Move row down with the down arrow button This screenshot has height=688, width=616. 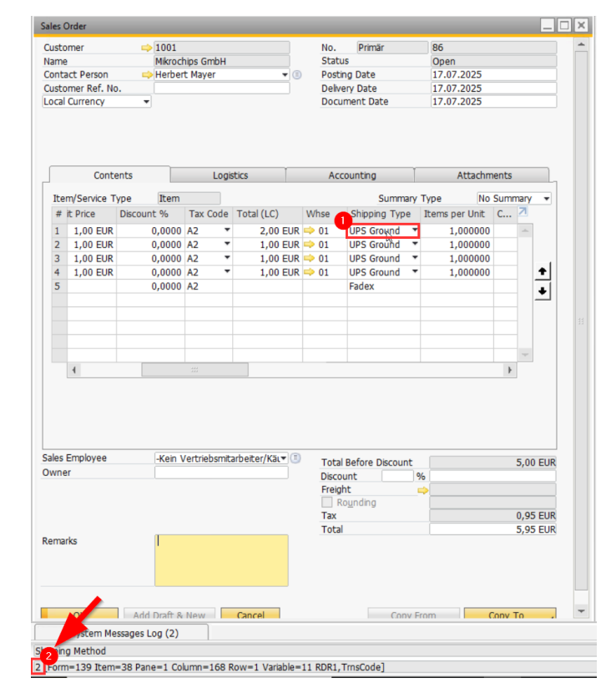click(542, 291)
